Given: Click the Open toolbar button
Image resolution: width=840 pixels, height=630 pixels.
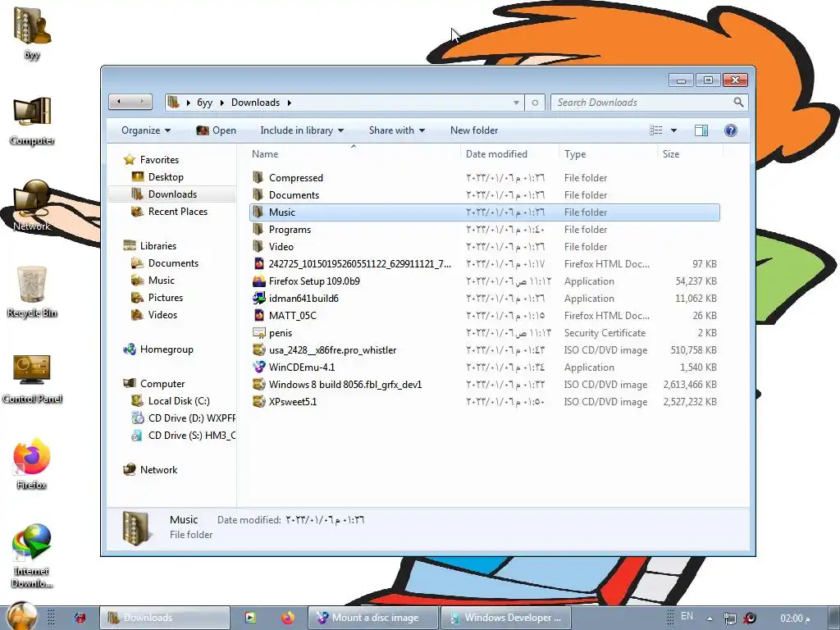Looking at the screenshot, I should pyautogui.click(x=217, y=130).
